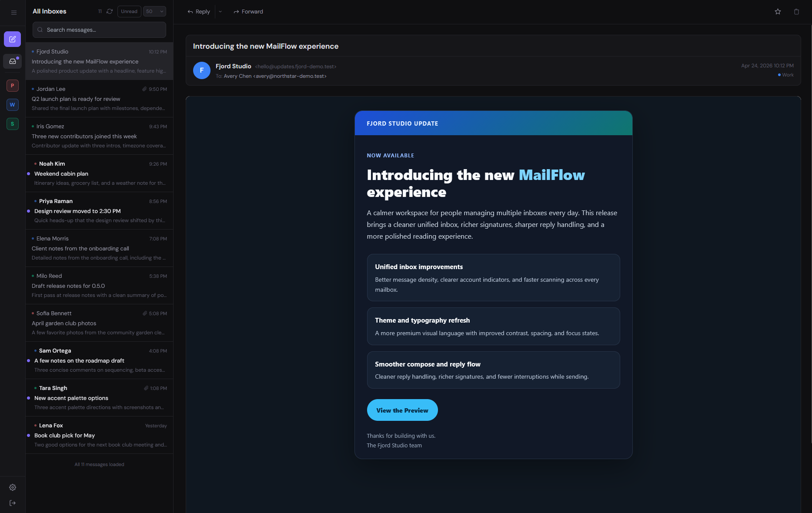The image size is (812, 513).
Task: Open Lena Fox's Book club pick for May
Action: [x=99, y=435]
